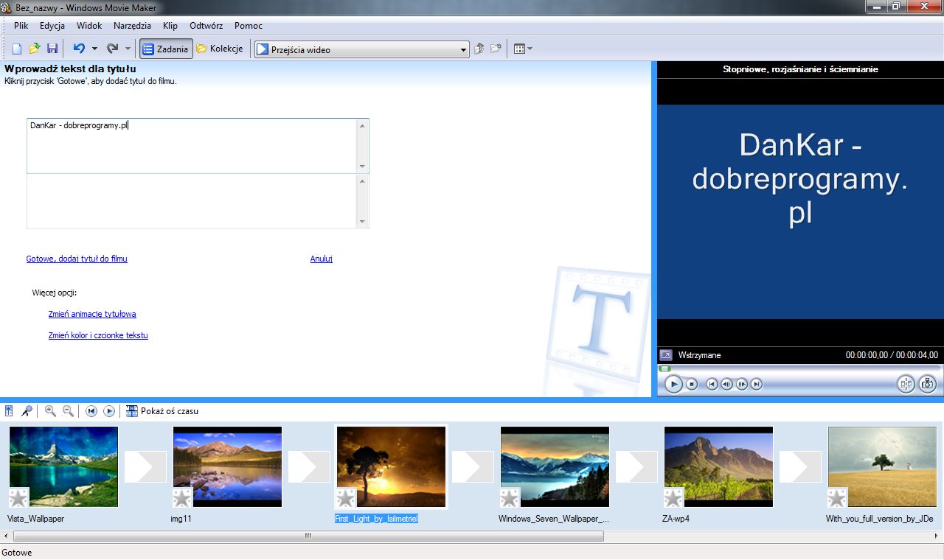Toggle the Kolekcje collections pane

click(x=220, y=49)
